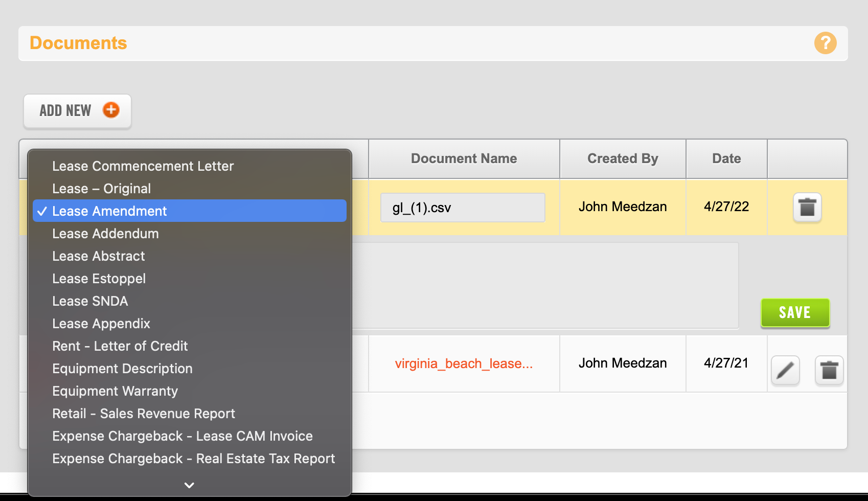Click the orange help question mark icon

point(825,43)
